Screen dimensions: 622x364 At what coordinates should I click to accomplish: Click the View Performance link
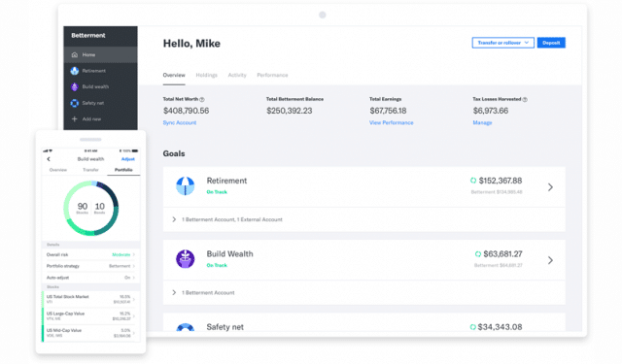(392, 122)
